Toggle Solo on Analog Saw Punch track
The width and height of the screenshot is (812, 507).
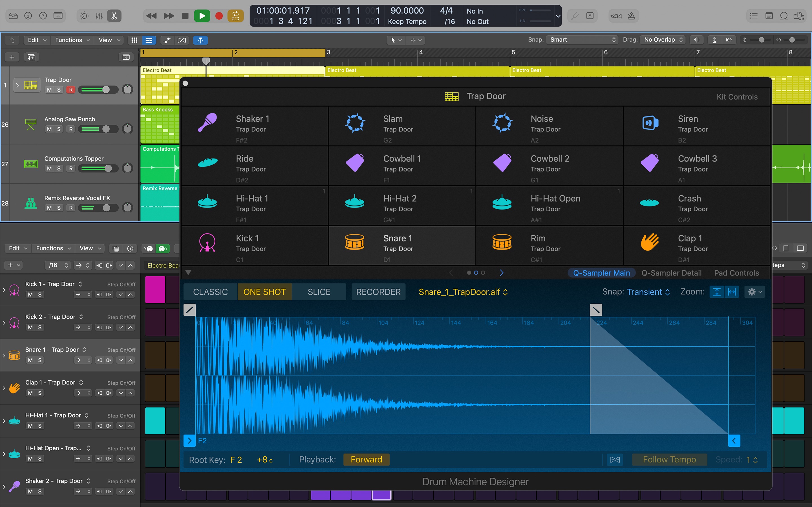pyautogui.click(x=58, y=128)
